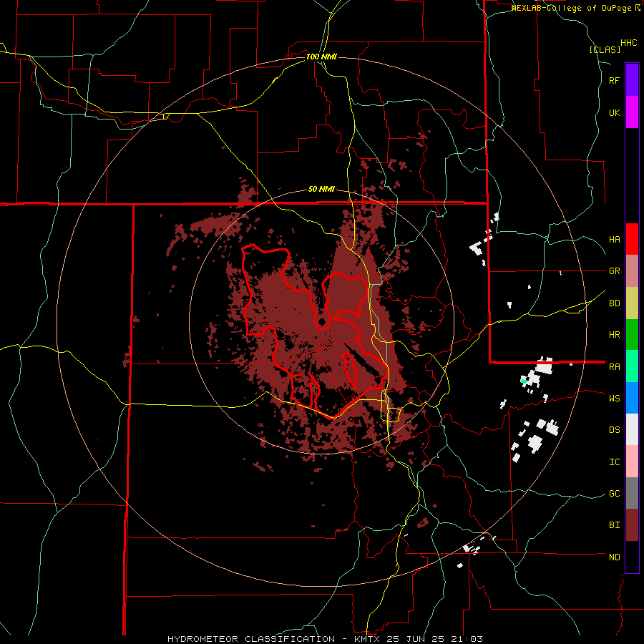Click the ND black legend swatch
The width and height of the screenshot is (644, 644).
pos(632,557)
